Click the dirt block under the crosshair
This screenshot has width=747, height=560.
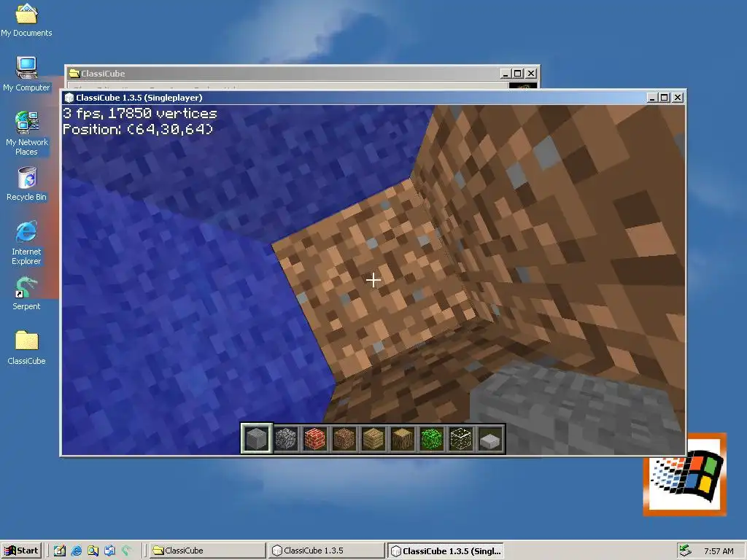pyautogui.click(x=373, y=280)
